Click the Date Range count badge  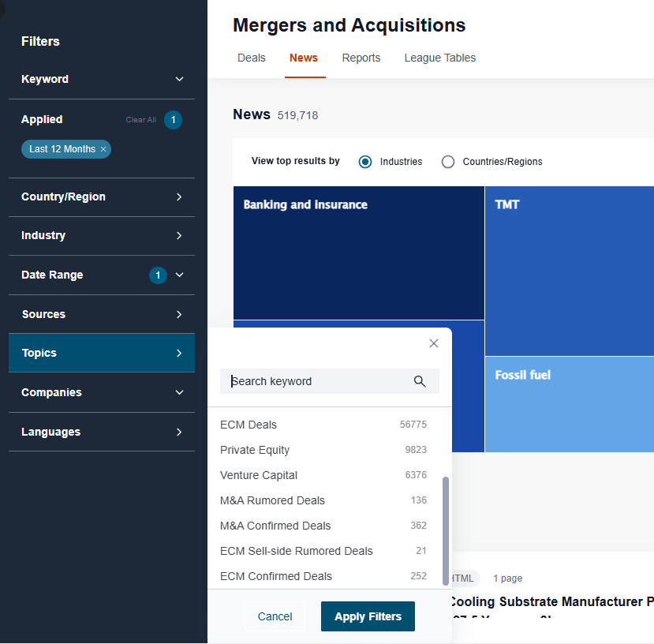pos(158,275)
